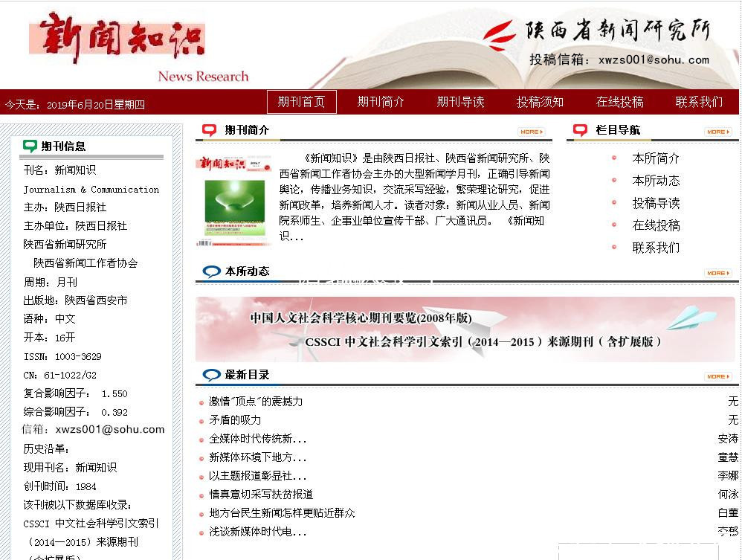
Task: Click the 新闻知识 logo in header
Action: (x=117, y=36)
